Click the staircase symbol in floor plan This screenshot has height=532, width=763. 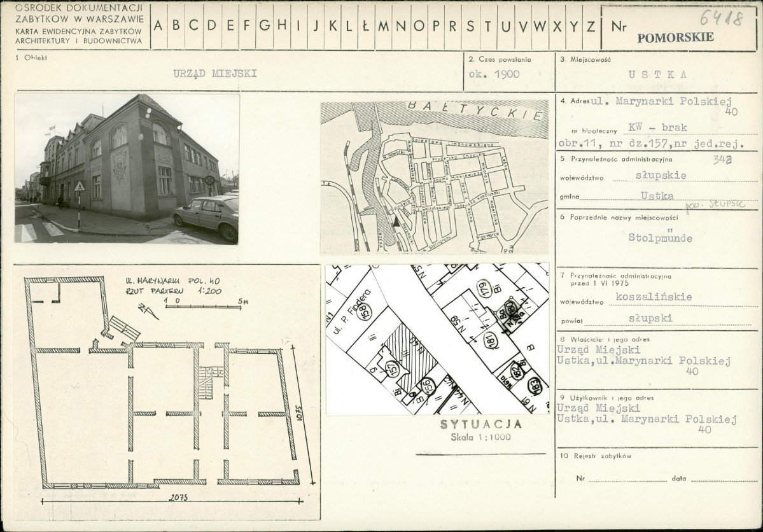tap(209, 382)
